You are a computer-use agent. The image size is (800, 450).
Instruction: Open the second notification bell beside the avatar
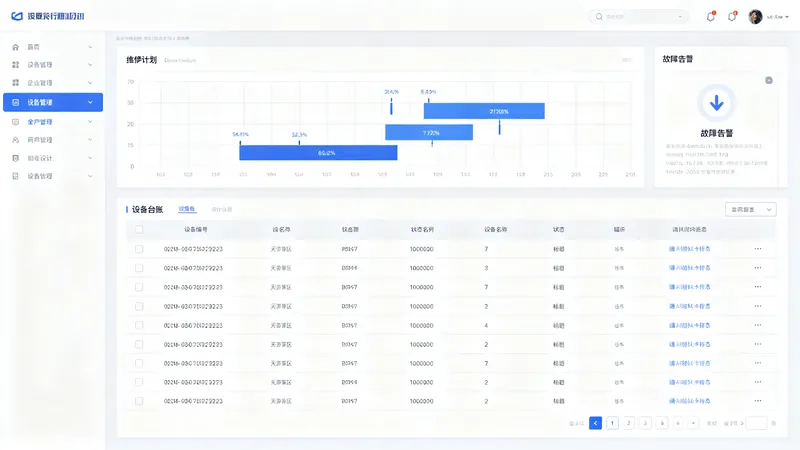(x=732, y=16)
